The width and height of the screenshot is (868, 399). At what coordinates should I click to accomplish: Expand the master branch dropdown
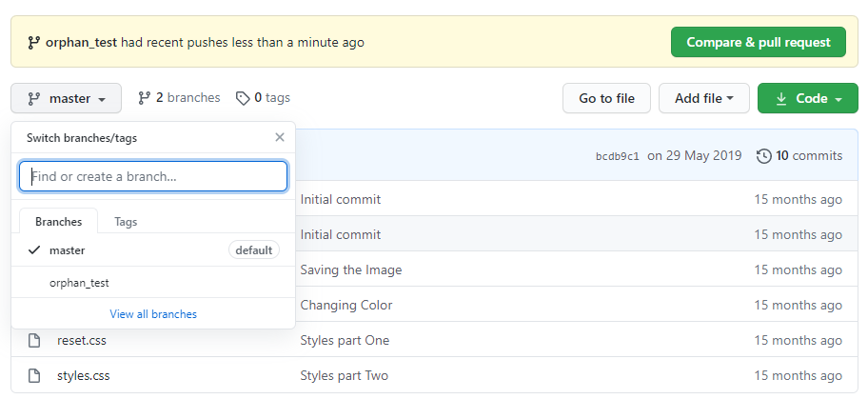coord(66,98)
